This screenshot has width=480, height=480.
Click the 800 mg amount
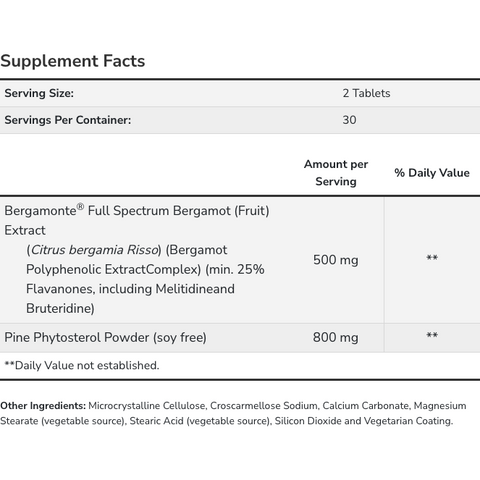point(336,338)
